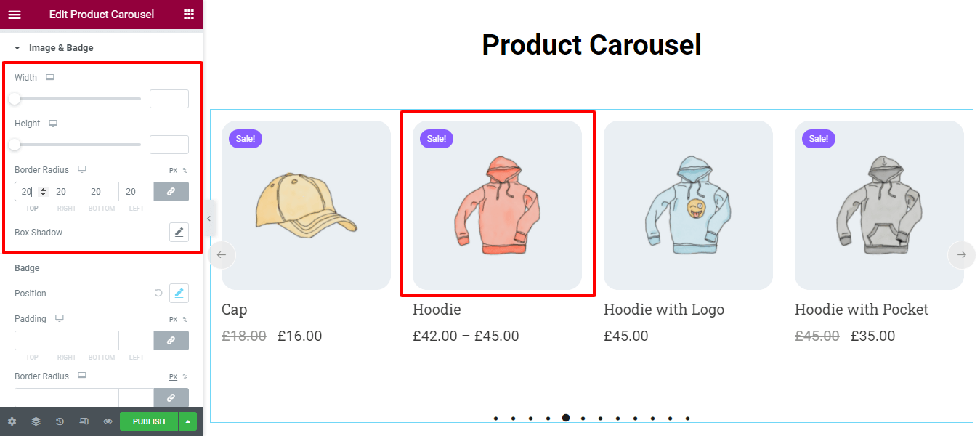Select the PX unit for Badge Padding
980x436 pixels.
pyautogui.click(x=173, y=320)
